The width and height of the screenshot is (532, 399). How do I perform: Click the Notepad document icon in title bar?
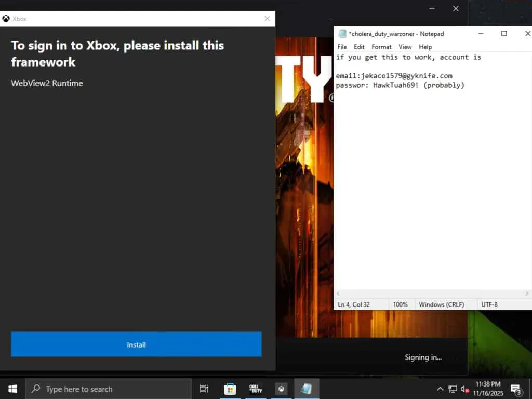pyautogui.click(x=342, y=34)
